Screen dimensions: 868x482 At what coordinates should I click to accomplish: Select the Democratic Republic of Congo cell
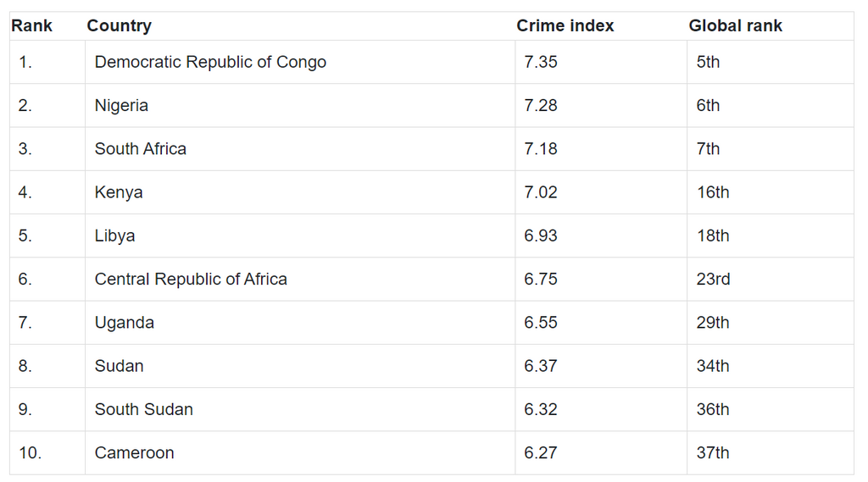coord(300,62)
